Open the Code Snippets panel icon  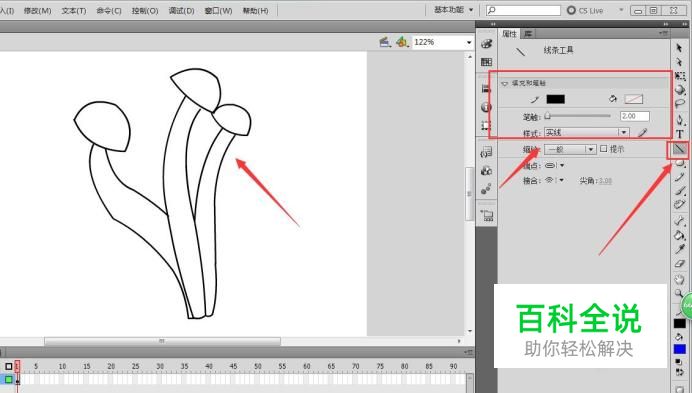[486, 153]
